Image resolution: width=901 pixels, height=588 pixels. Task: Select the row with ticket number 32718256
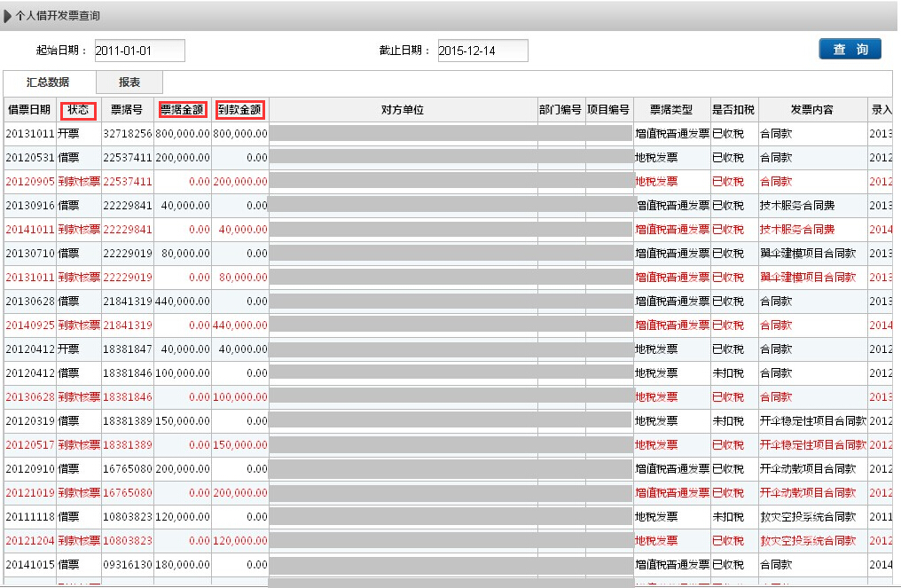(127, 134)
